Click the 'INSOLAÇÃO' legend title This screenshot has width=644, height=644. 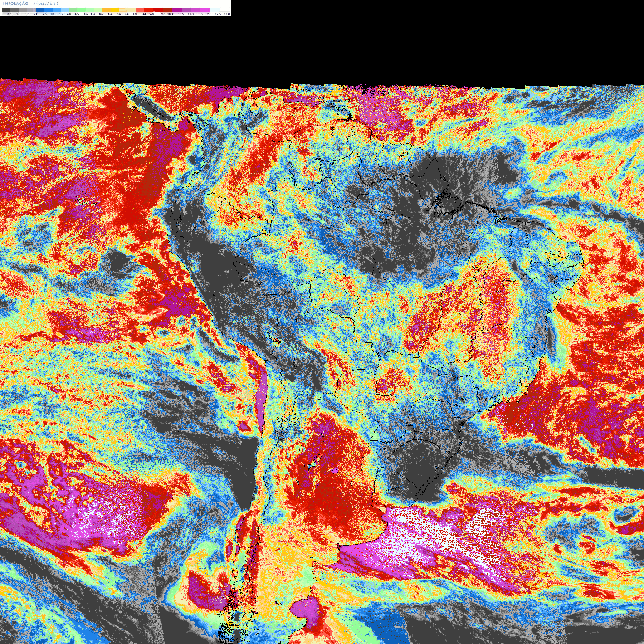[16, 3]
